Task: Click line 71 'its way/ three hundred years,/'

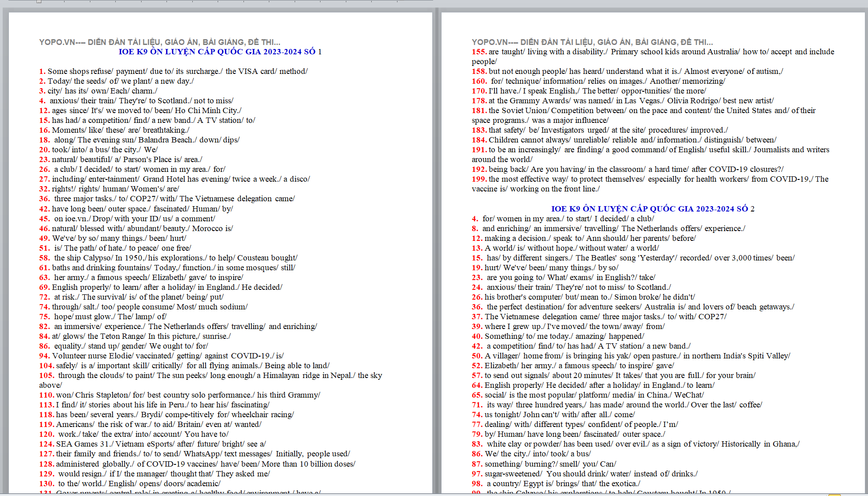Action: coord(617,405)
